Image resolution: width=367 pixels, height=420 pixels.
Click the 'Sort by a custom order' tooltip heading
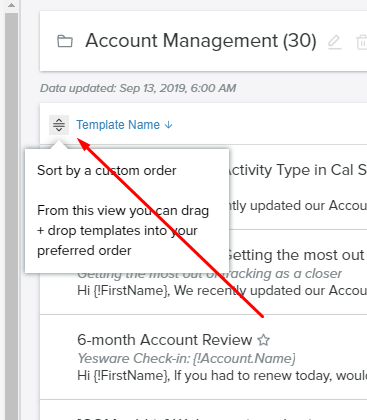107,171
